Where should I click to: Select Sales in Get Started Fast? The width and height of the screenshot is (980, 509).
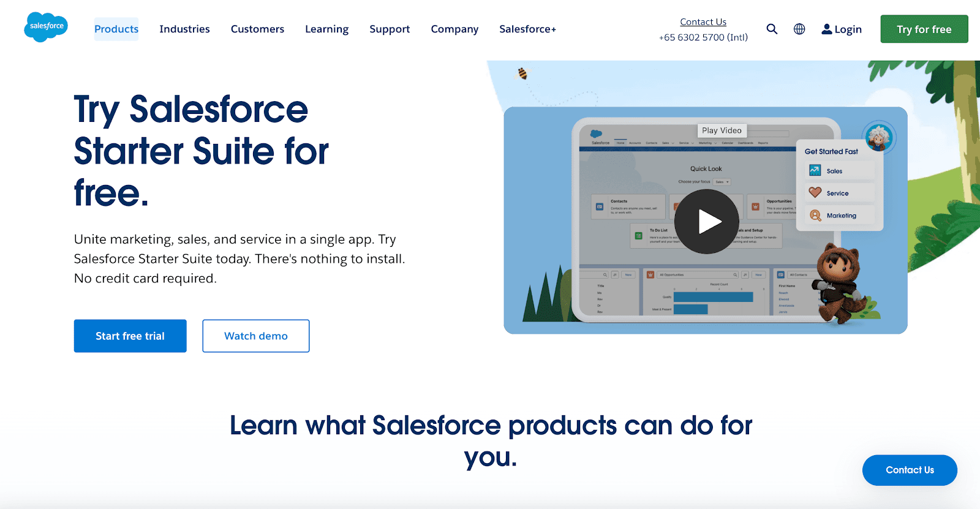click(x=839, y=171)
